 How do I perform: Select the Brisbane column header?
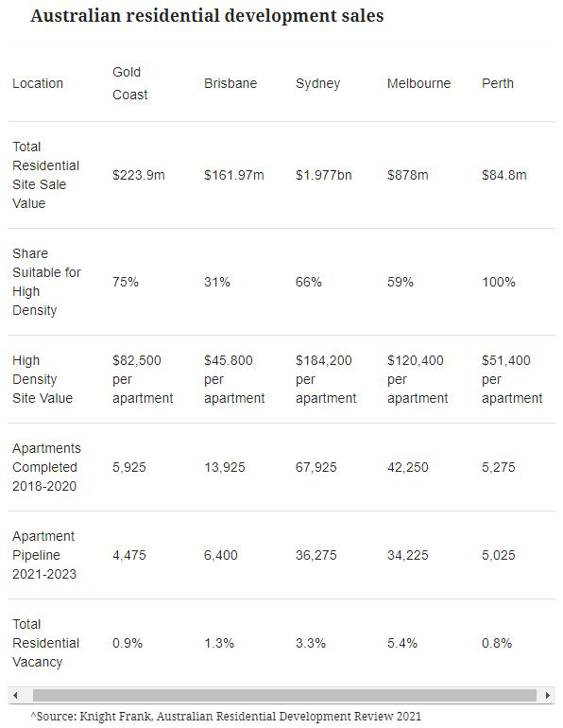tap(230, 83)
